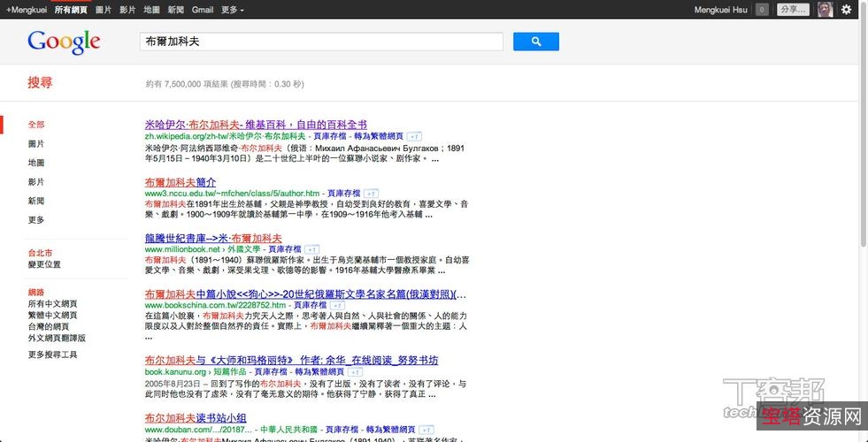The height and width of the screenshot is (442, 868).
Task: Click the 約有 7,500,000 項結果 text
Action: [187, 85]
